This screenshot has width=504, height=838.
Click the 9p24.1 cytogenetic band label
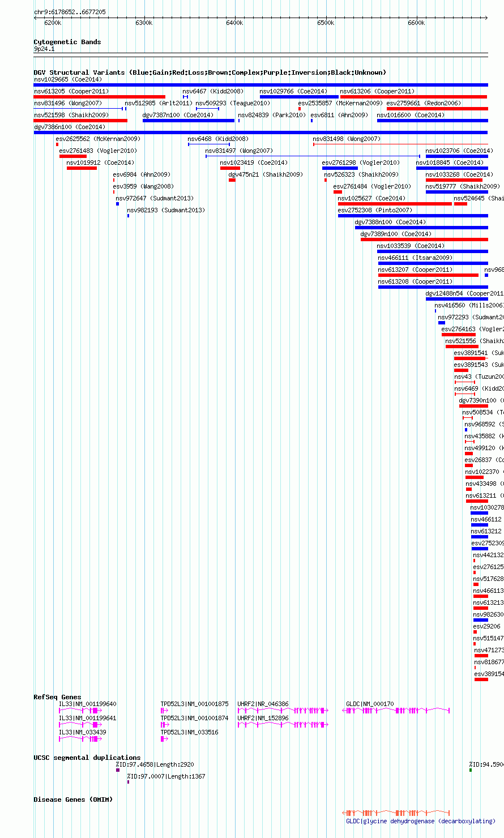point(44,49)
